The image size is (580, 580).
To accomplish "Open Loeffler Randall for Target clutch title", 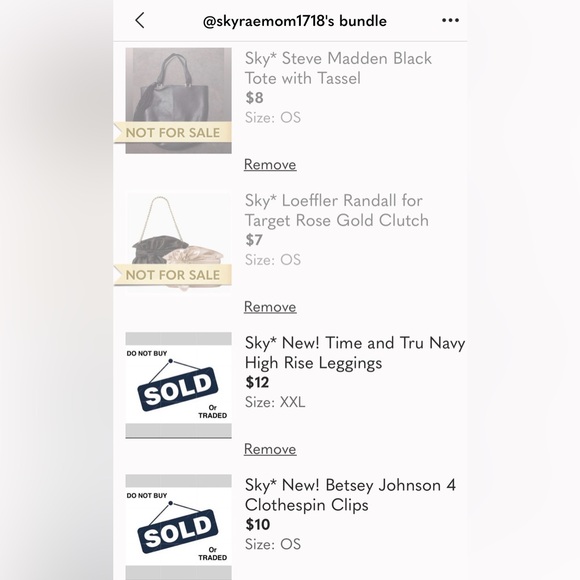I will tap(337, 210).
